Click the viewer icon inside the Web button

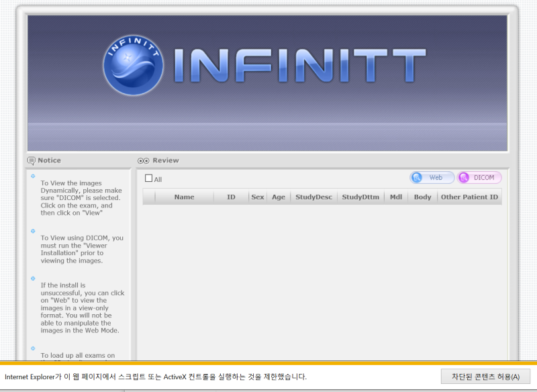[x=416, y=177]
